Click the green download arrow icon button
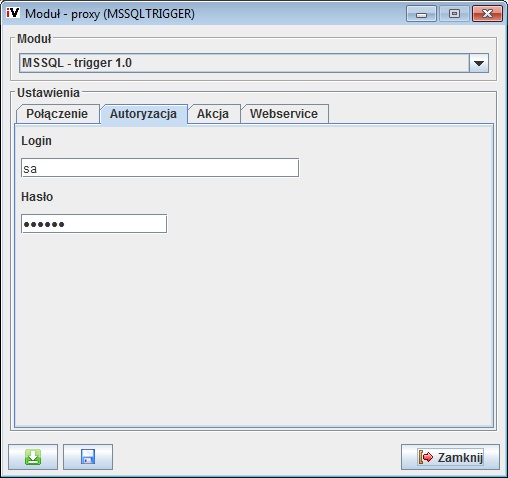Viewport: 508px width, 478px height. (x=33, y=457)
